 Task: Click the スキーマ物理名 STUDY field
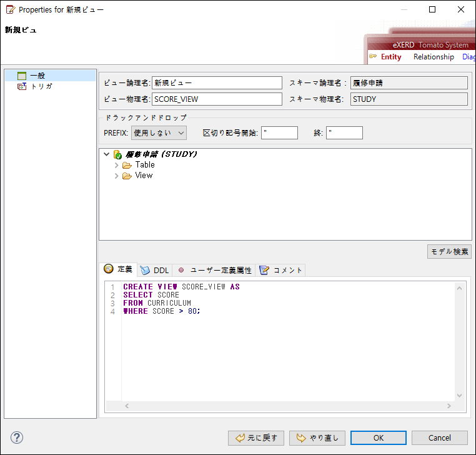click(x=409, y=99)
